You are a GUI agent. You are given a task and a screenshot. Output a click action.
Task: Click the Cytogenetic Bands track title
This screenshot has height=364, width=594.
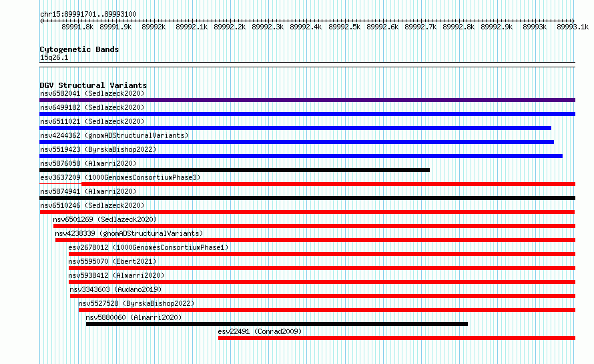click(79, 49)
